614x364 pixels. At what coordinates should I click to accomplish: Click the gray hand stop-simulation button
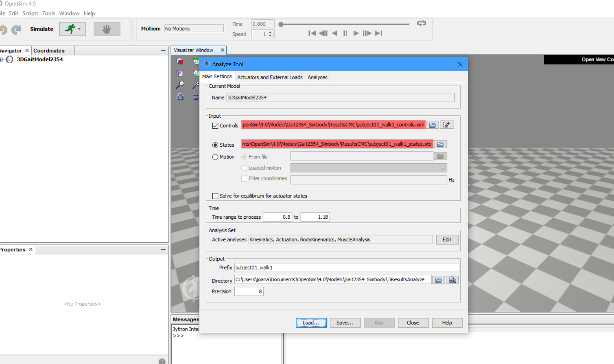click(107, 29)
